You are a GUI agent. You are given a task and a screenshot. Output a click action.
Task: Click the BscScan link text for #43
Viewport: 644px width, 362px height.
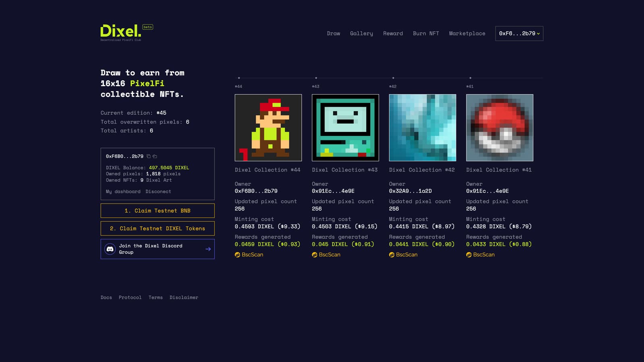point(330,255)
